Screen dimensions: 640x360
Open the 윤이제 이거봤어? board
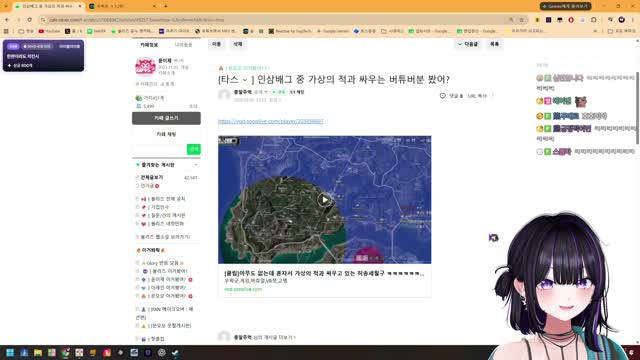click(x=165, y=280)
